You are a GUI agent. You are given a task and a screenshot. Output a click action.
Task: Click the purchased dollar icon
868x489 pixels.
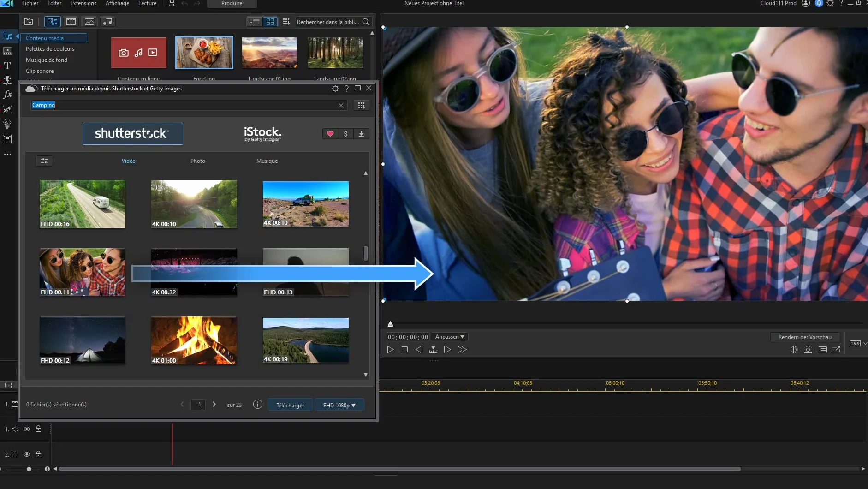click(x=345, y=134)
